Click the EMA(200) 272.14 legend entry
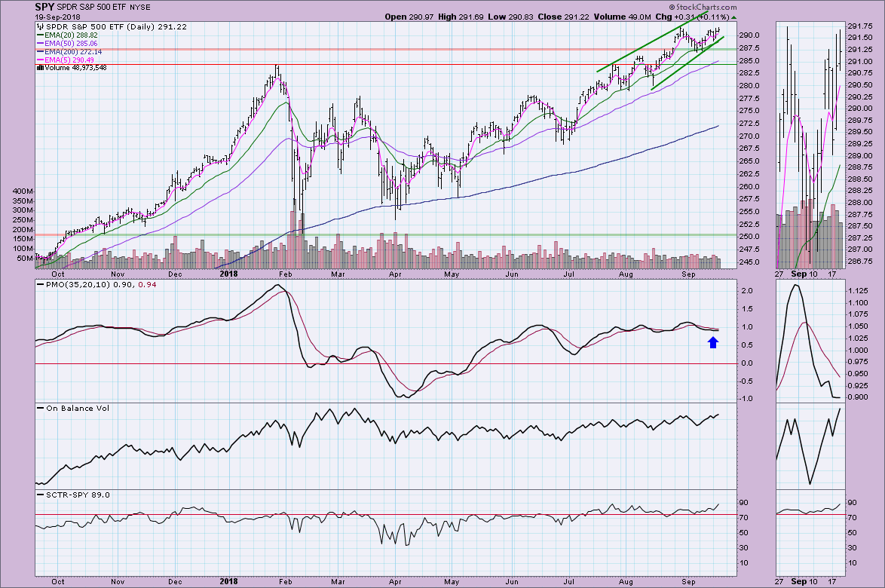This screenshot has width=885, height=588. tap(73, 52)
